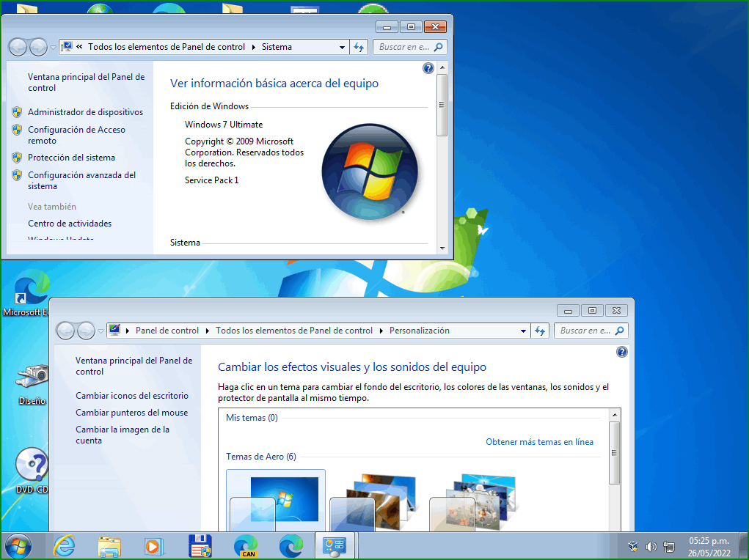The image size is (749, 560).
Task: Click Todos los elementos breadcrumb in Sistema window
Action: [x=167, y=47]
